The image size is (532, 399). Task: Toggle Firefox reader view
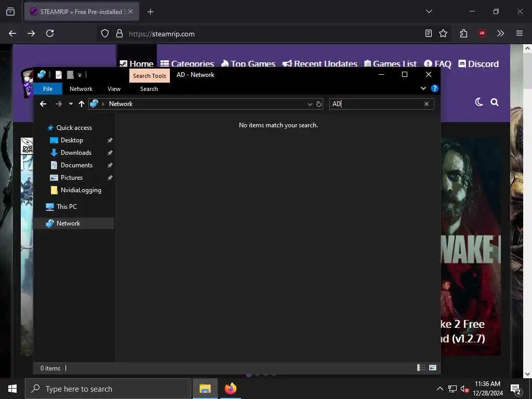click(x=429, y=33)
